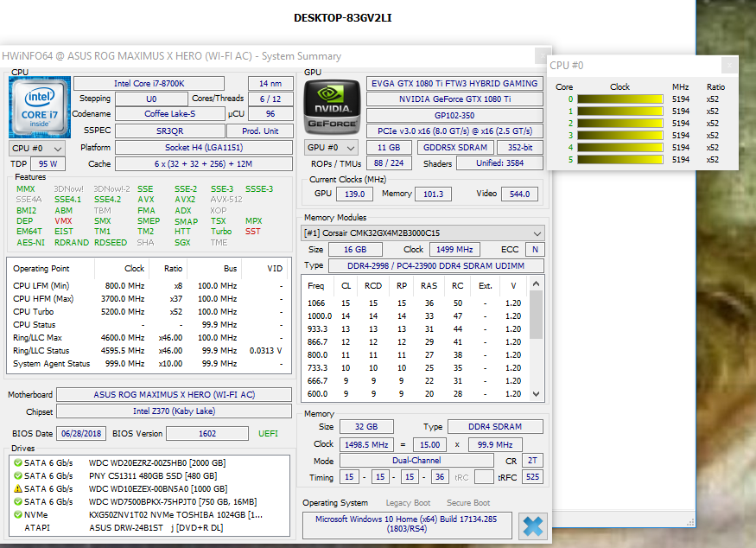Viewport: 756px width, 548px height.
Task: Open the GPU #0 selector dropdown
Action: [x=332, y=148]
